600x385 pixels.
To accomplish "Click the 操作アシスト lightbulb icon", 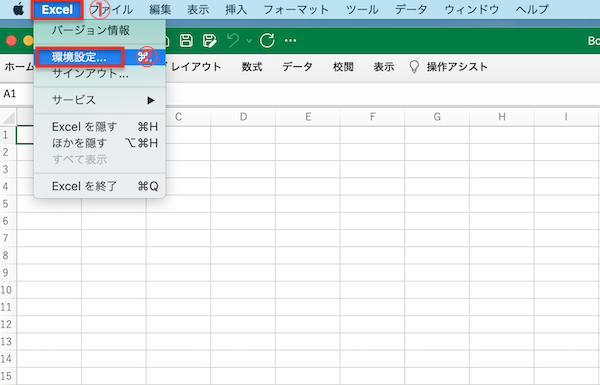I will pyautogui.click(x=414, y=67).
